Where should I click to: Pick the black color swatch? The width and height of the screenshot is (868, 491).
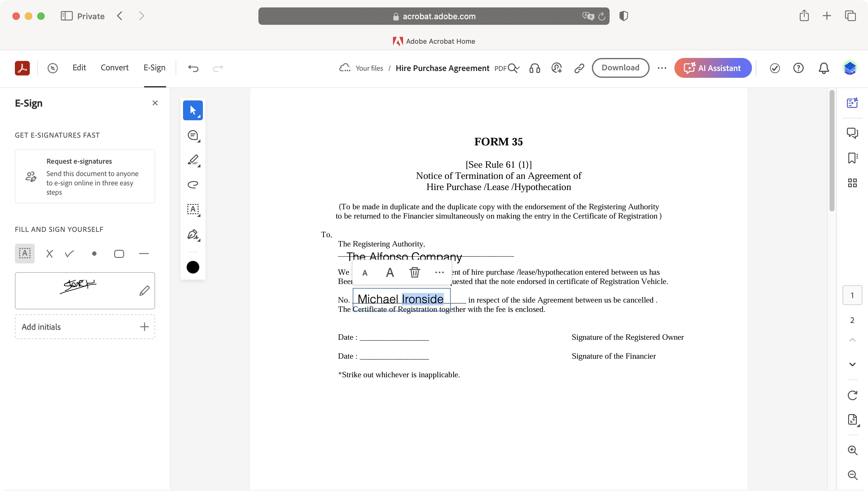(x=193, y=267)
